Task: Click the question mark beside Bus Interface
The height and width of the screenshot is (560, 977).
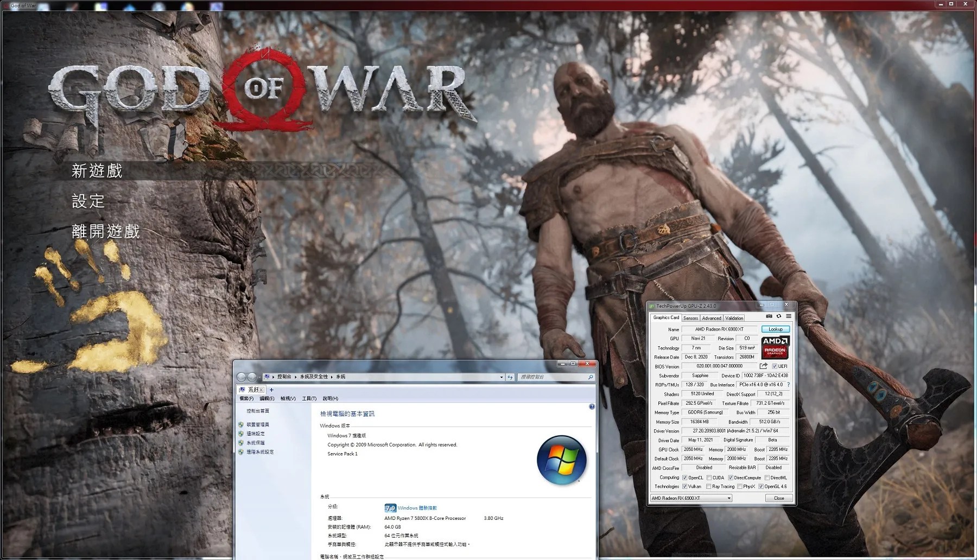Action: point(789,384)
